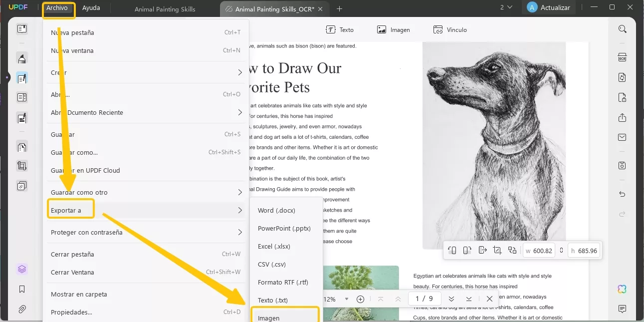Close the Animal Painting Skills_OCR tab

pos(320,9)
